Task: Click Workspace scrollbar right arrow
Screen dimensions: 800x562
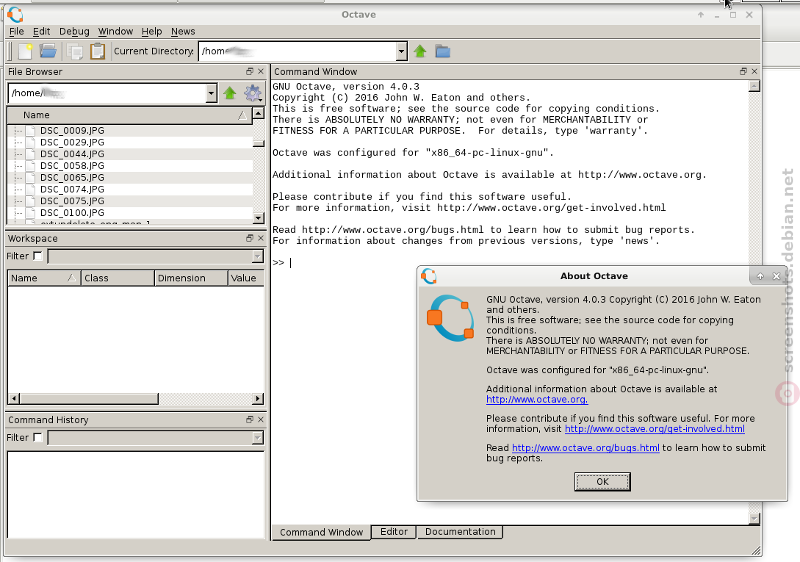Action: (258, 398)
